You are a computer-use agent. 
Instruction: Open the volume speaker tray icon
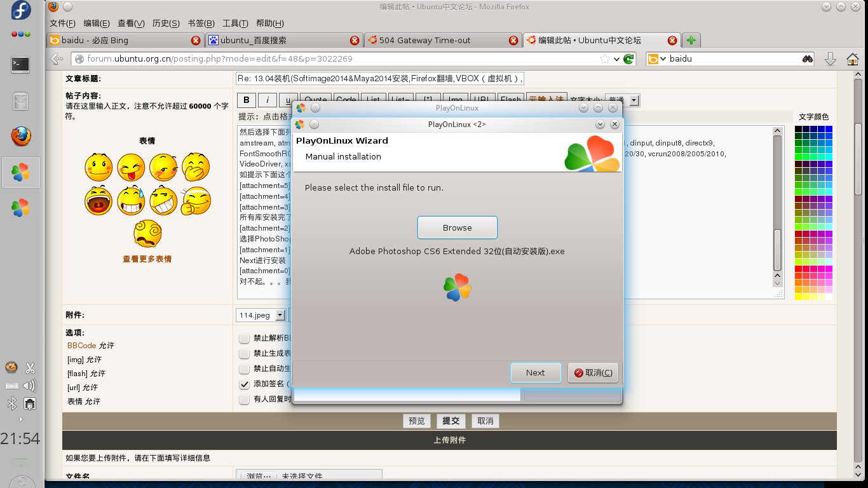point(29,385)
